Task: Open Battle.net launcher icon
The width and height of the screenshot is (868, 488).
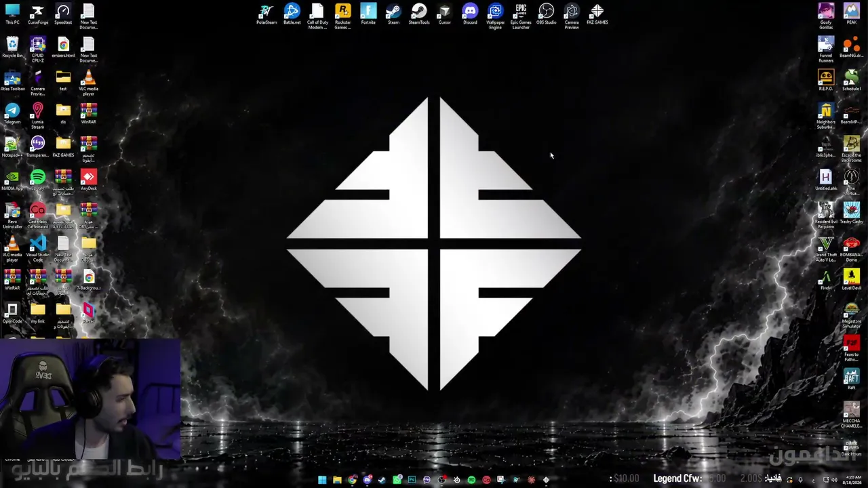Action: pyautogui.click(x=292, y=14)
